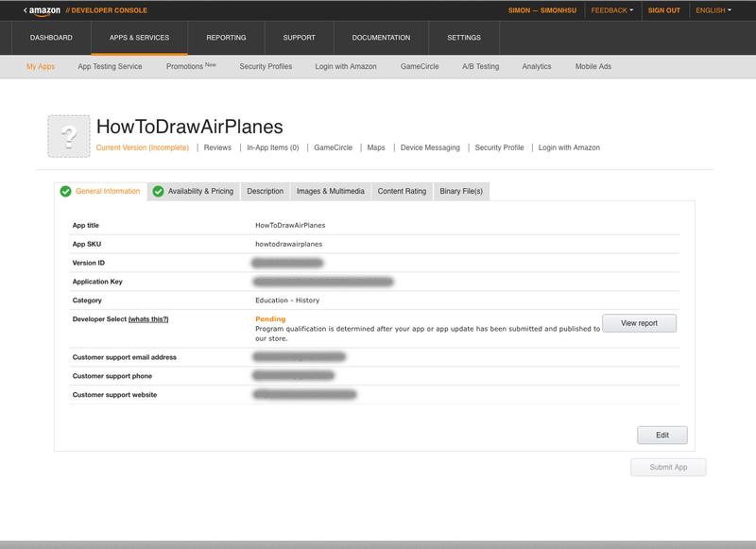
Task: Open GameCircle in the gray sub-navigation
Action: click(x=420, y=66)
